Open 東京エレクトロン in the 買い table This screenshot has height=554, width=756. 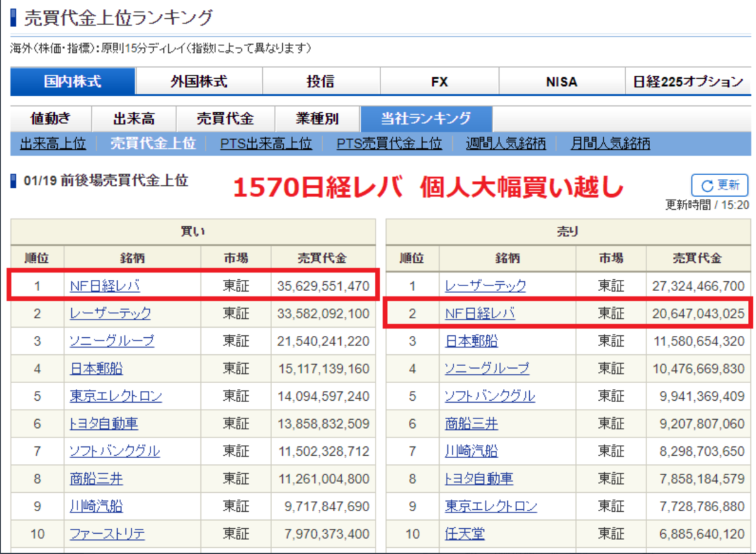(116, 396)
